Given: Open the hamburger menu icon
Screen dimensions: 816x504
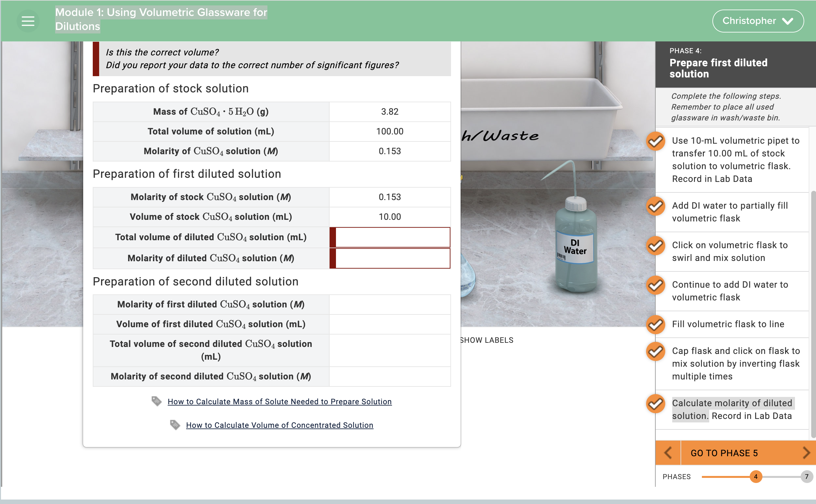Looking at the screenshot, I should [28, 21].
